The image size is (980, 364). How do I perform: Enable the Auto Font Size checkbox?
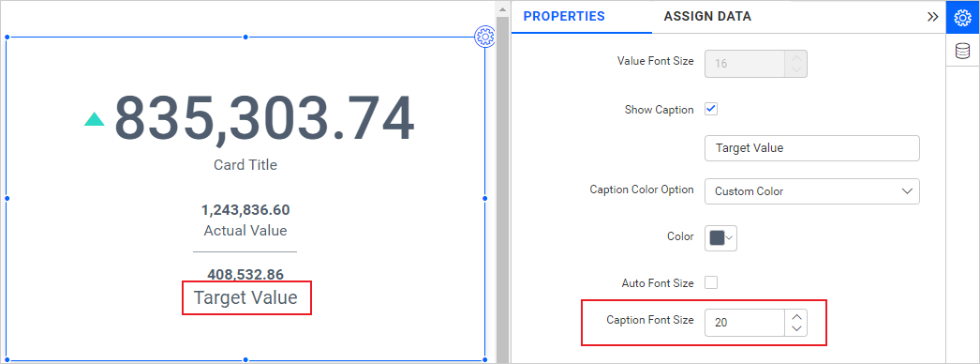[711, 282]
